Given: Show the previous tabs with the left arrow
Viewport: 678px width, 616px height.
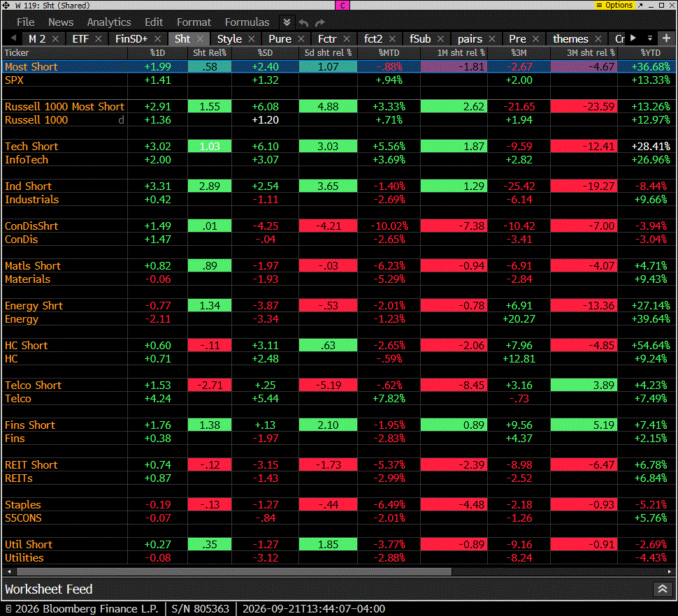Looking at the screenshot, I should click(13, 38).
